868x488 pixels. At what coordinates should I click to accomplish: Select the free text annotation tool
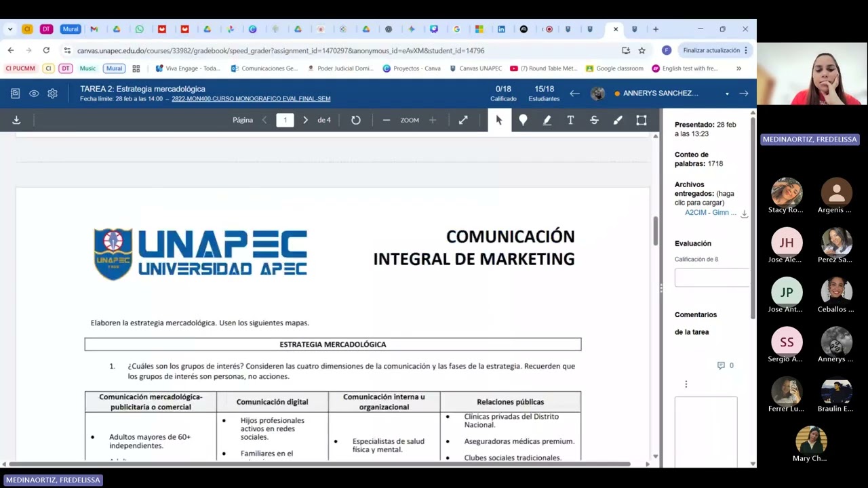coord(570,120)
